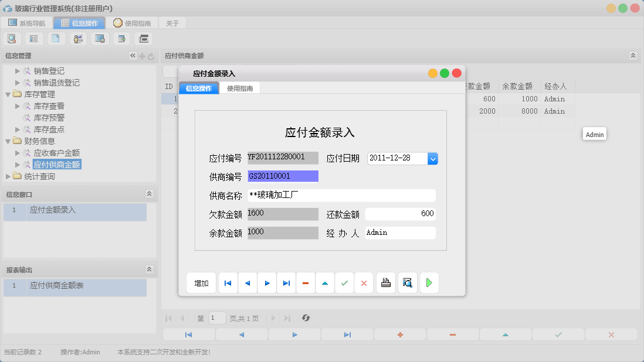The image size is (644, 362).
Task: Delete the record using the red minus icon
Action: (306, 282)
